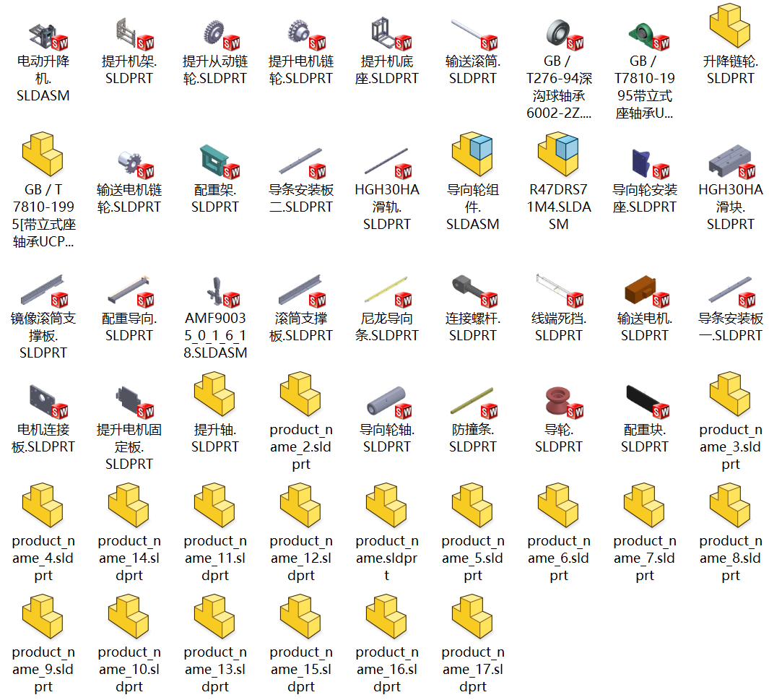Click the product_name_7.sldprt icon
The width and height of the screenshot is (769, 700).
click(x=644, y=506)
